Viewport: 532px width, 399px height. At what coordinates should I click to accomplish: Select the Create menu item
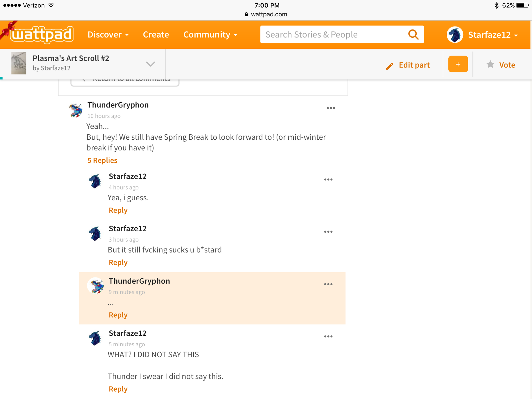pyautogui.click(x=156, y=35)
